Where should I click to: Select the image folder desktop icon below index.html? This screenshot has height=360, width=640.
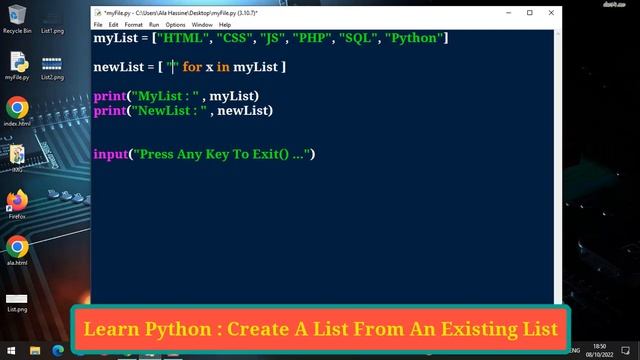click(17, 157)
